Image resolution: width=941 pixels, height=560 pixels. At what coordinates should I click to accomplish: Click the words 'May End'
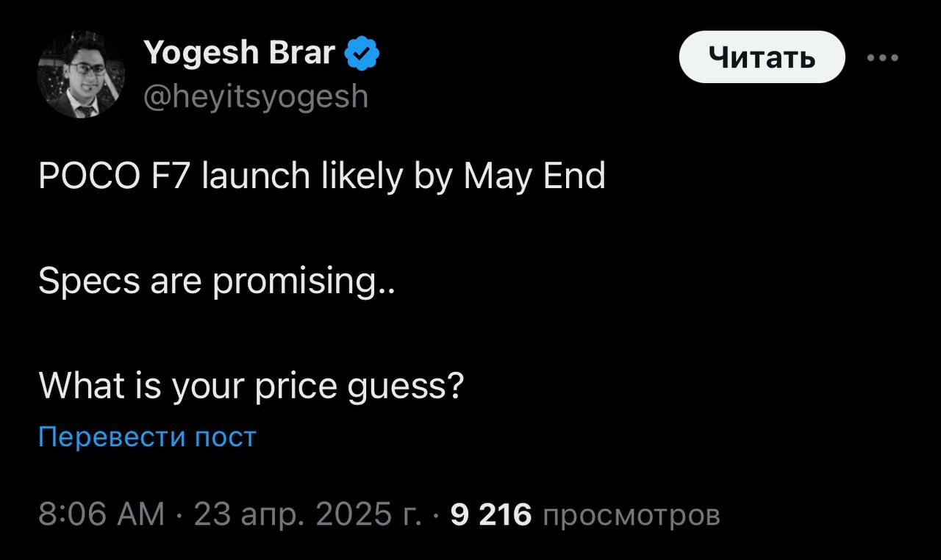click(534, 177)
